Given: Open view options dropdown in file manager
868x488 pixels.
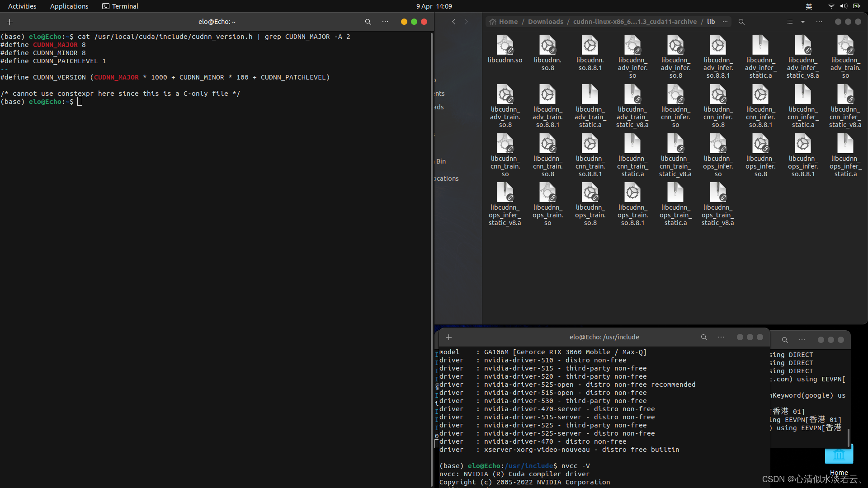Looking at the screenshot, I should click(803, 22).
